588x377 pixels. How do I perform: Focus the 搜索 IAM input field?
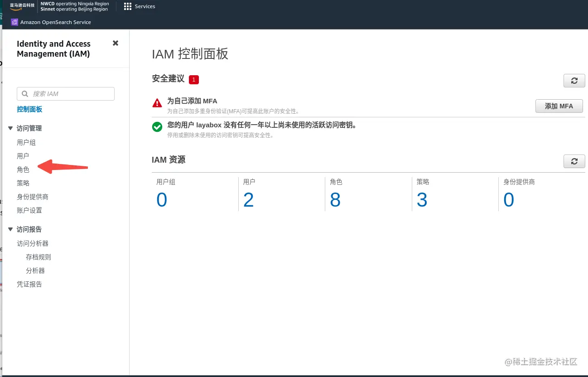click(x=66, y=94)
